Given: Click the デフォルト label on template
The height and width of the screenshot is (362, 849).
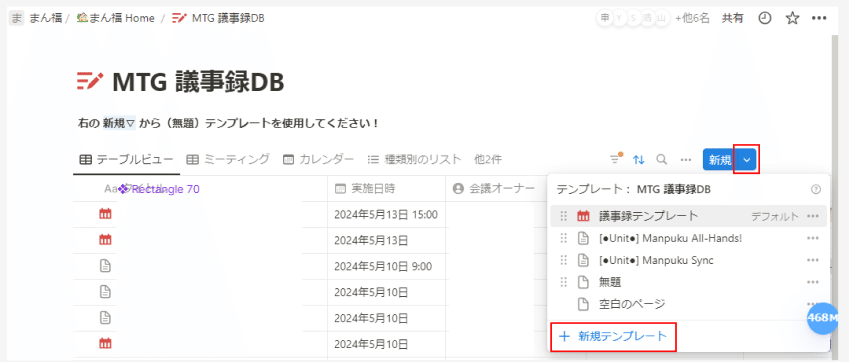Looking at the screenshot, I should (774, 216).
